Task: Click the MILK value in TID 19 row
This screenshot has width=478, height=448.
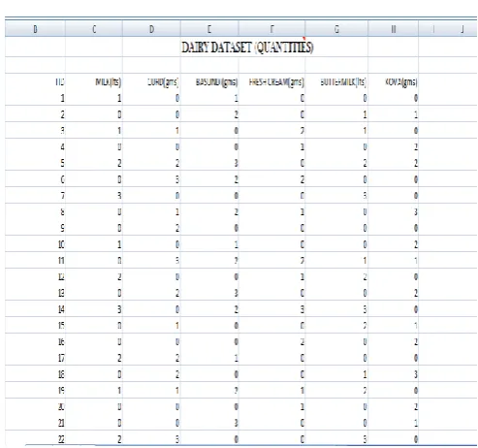Action: 94,390
